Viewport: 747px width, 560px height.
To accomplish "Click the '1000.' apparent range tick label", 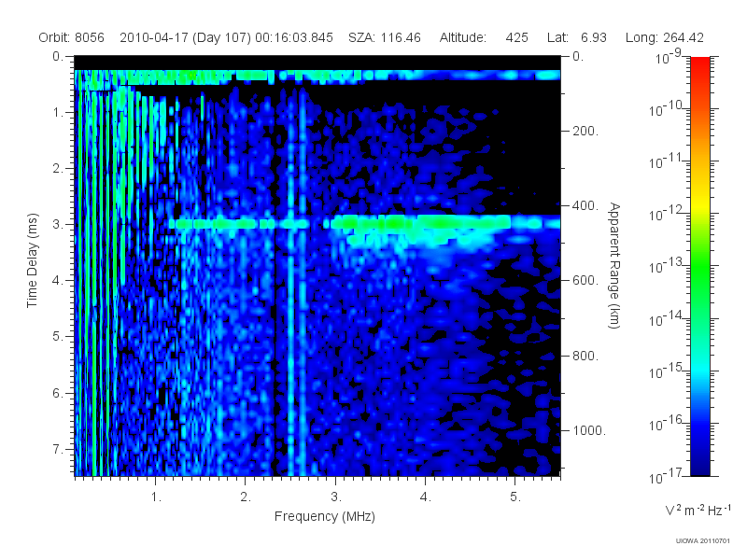I will (x=589, y=430).
